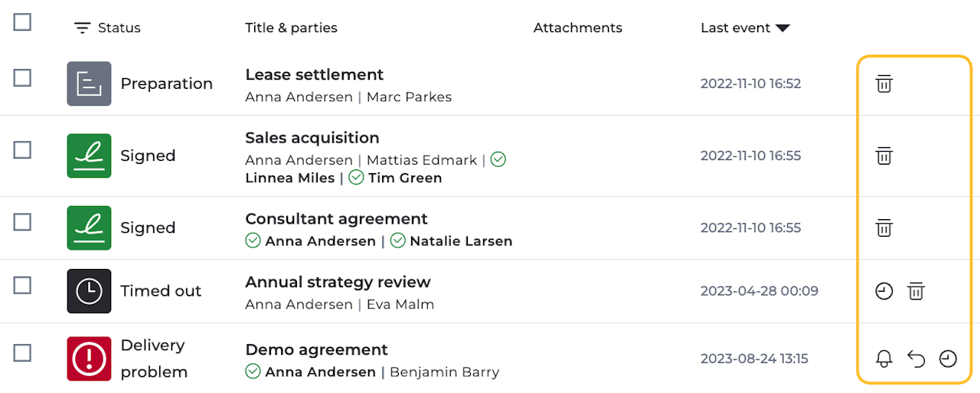The height and width of the screenshot is (393, 980).
Task: Open the Consultant agreement title
Action: [336, 219]
